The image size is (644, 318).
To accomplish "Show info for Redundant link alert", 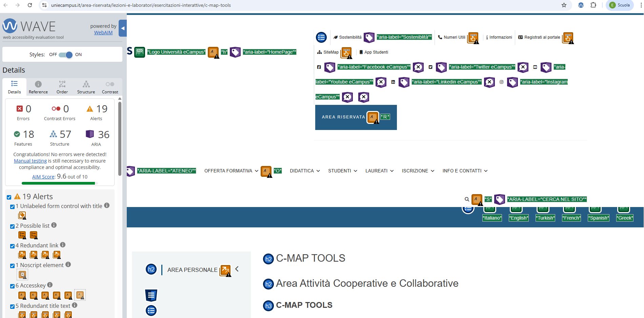I will (x=63, y=245).
